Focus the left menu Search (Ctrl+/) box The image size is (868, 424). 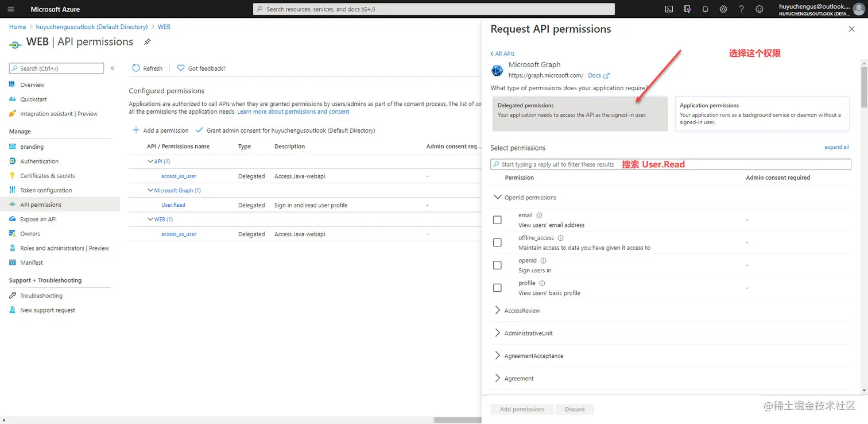click(56, 68)
